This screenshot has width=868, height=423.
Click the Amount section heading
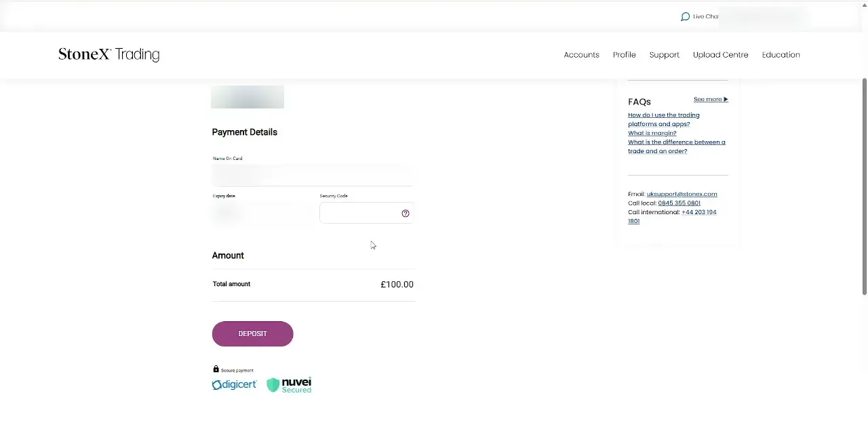pyautogui.click(x=228, y=256)
